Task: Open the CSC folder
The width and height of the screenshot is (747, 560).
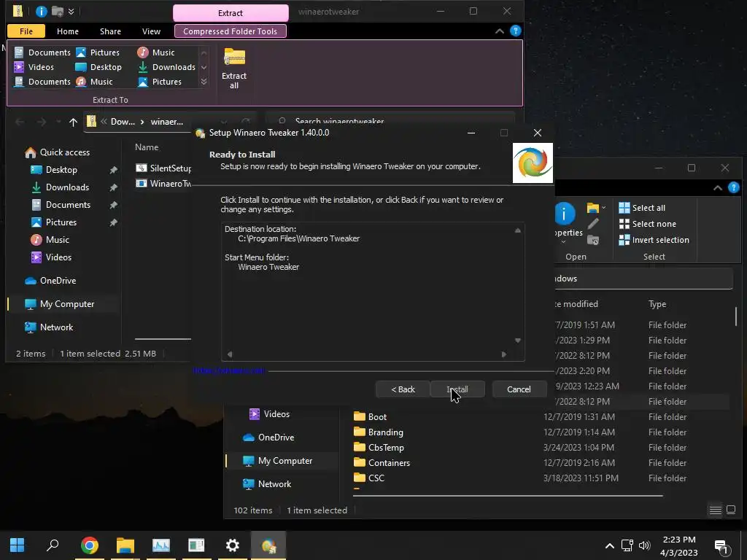Action: pyautogui.click(x=369, y=478)
